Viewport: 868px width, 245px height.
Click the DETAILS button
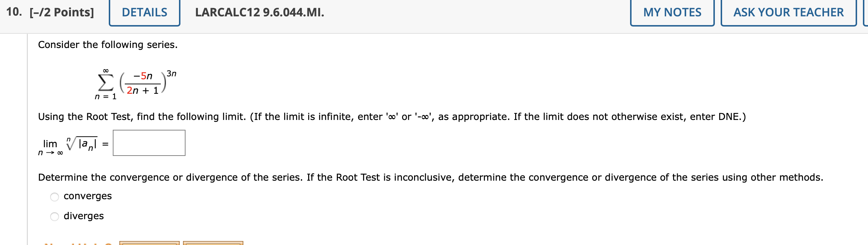point(144,13)
